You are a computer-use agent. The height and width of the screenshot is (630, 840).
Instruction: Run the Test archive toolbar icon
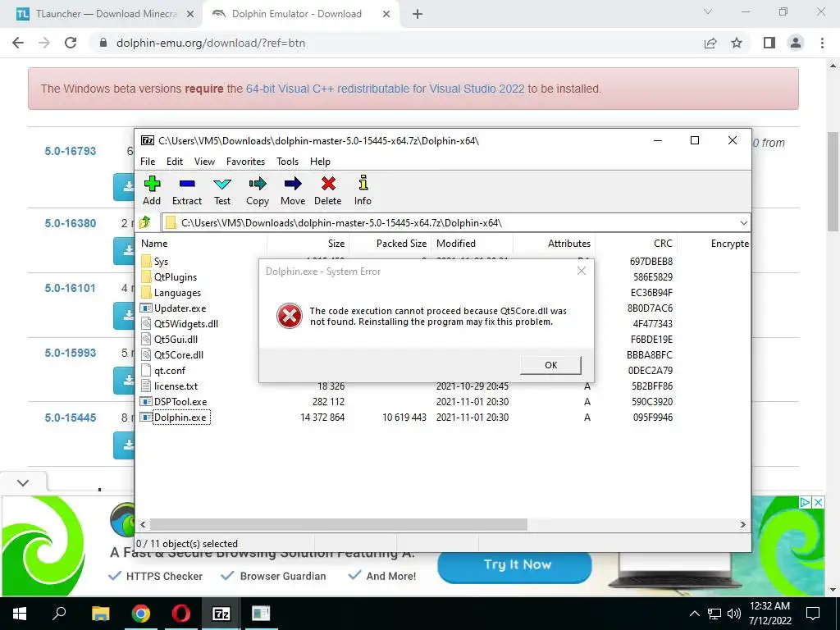coord(222,185)
